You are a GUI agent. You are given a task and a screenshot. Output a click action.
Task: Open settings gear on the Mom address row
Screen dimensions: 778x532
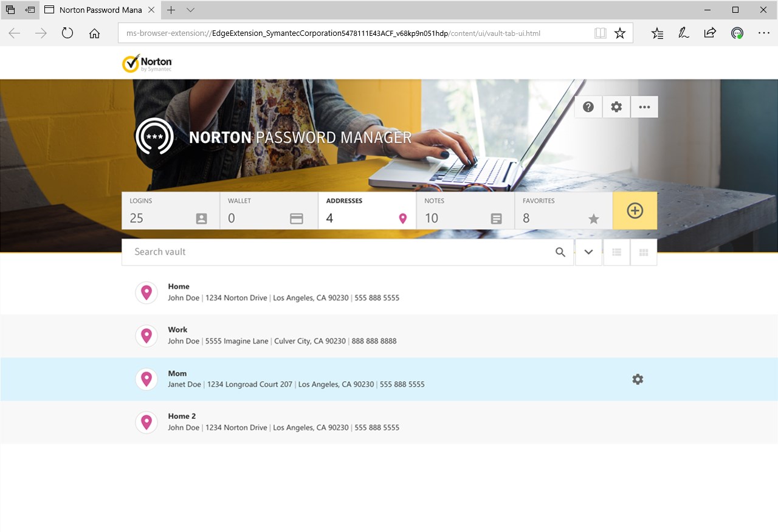tap(638, 379)
